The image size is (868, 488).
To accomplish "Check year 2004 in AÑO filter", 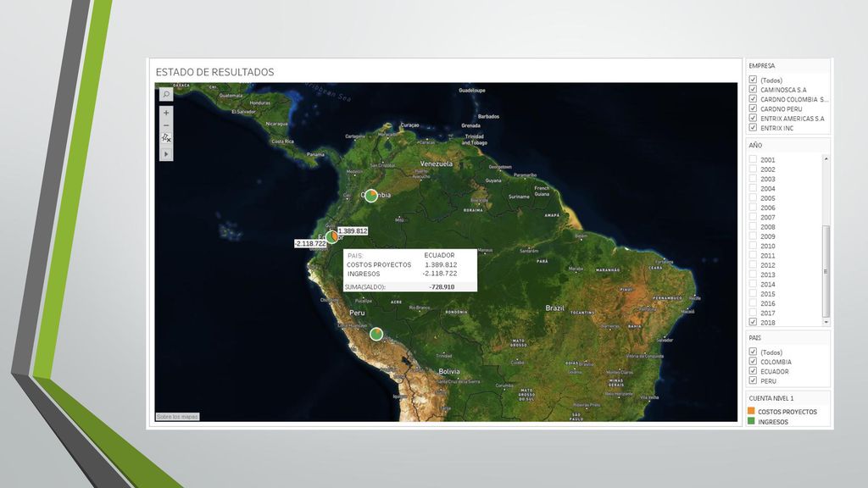I will click(753, 188).
